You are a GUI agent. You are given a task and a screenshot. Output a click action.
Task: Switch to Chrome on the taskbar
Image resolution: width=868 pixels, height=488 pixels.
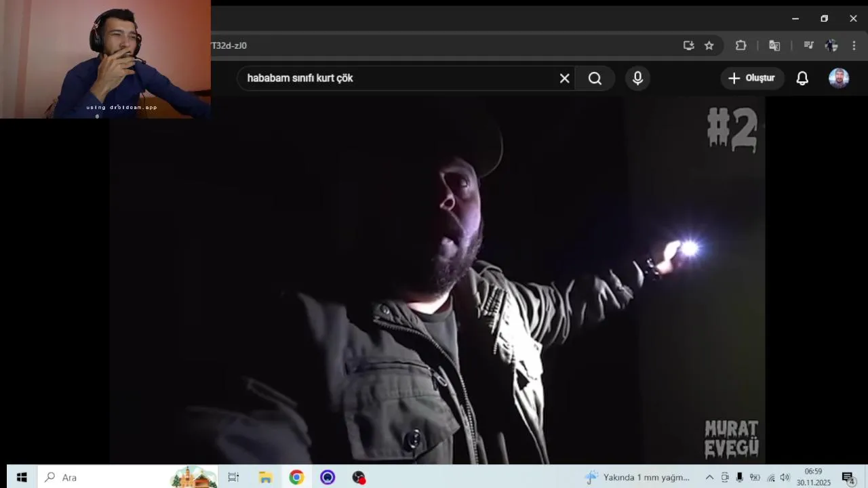(296, 477)
